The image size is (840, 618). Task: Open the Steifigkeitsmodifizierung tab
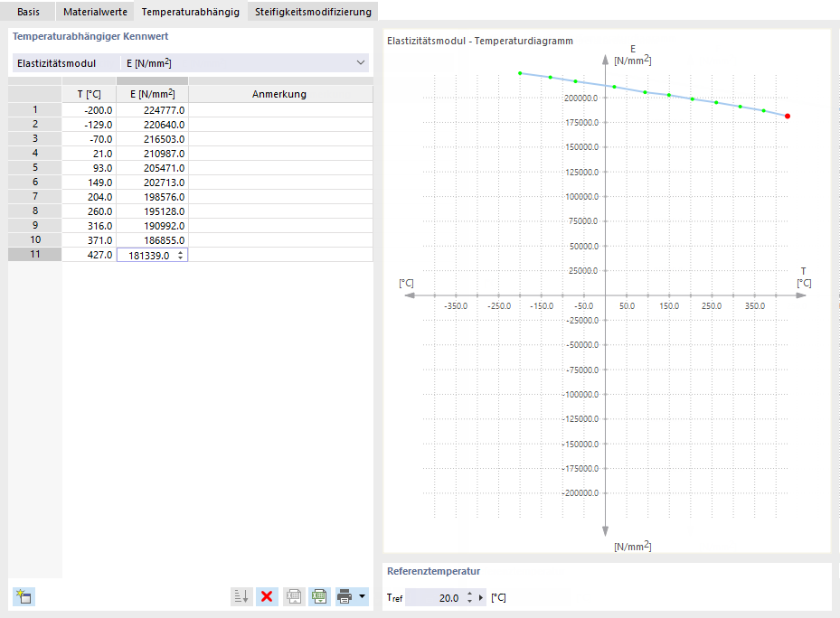click(x=313, y=11)
